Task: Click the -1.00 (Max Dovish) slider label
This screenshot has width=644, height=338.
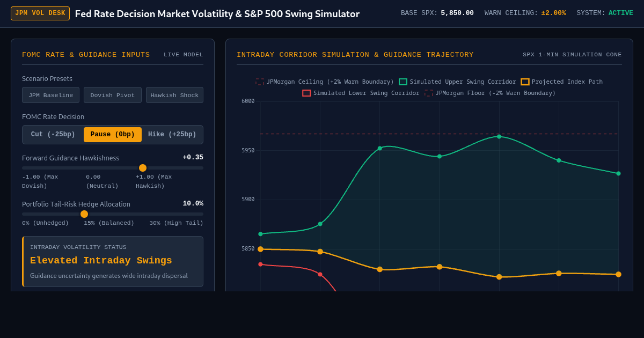Action: point(40,181)
